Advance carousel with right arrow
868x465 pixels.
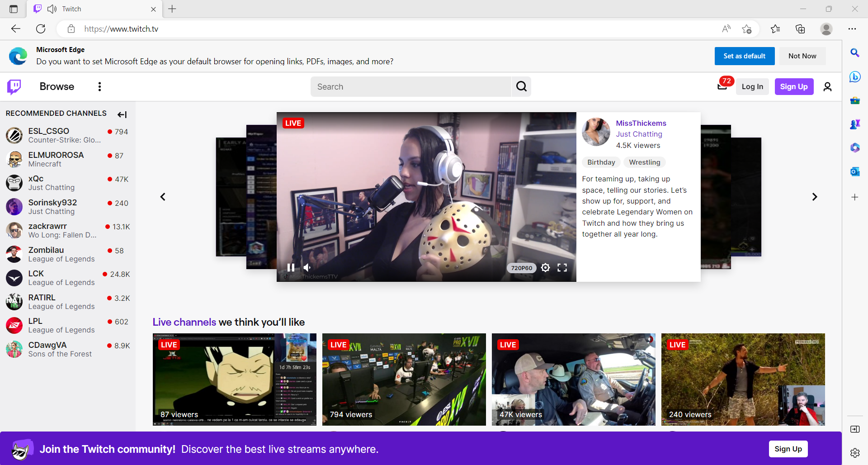[x=815, y=196]
